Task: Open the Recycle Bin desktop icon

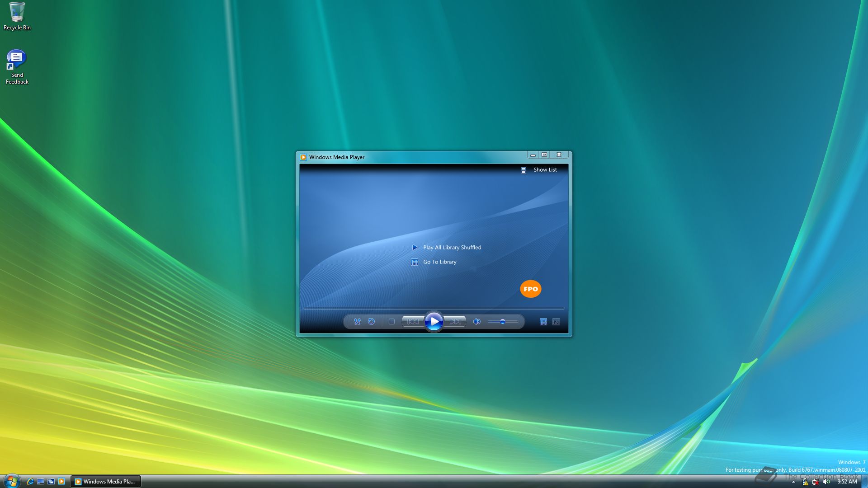Action: pos(17,16)
